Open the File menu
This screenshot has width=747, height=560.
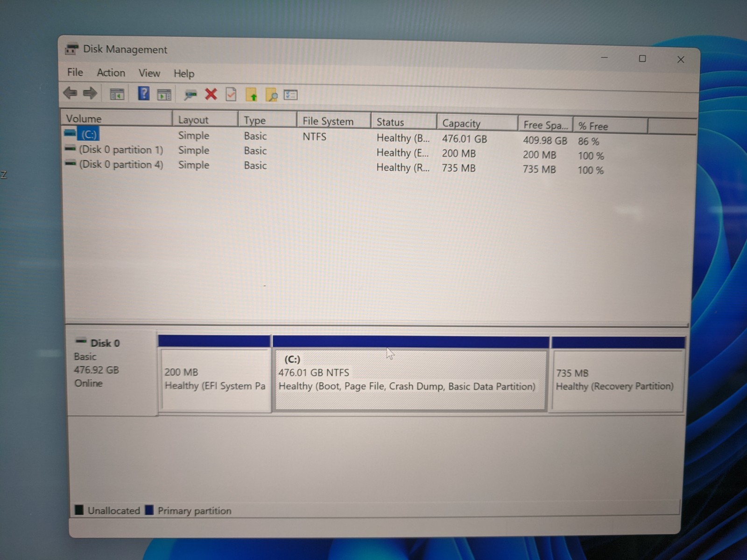(75, 72)
